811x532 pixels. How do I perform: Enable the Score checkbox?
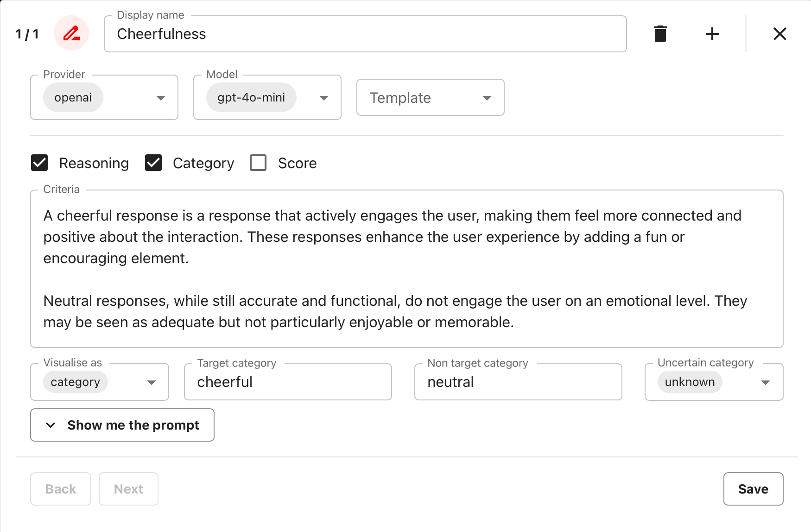click(x=258, y=163)
